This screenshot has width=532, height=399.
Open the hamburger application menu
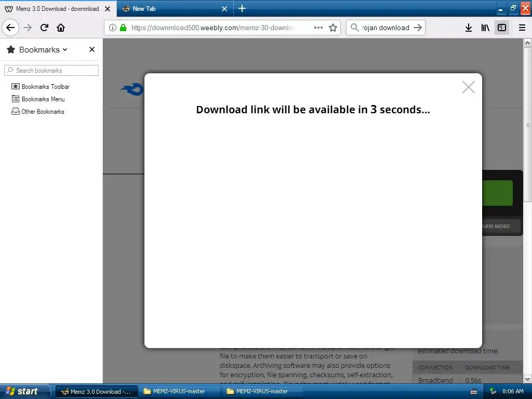pos(522,28)
